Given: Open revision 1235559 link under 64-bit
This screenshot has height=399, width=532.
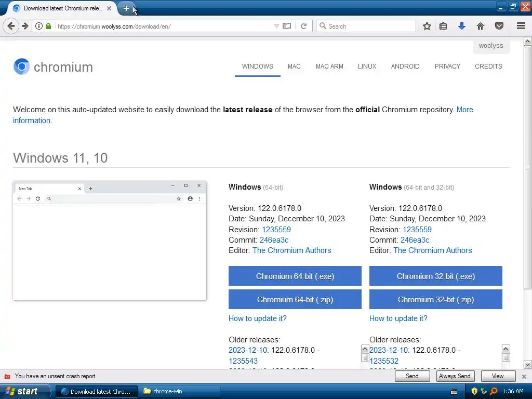Looking at the screenshot, I should tap(276, 229).
